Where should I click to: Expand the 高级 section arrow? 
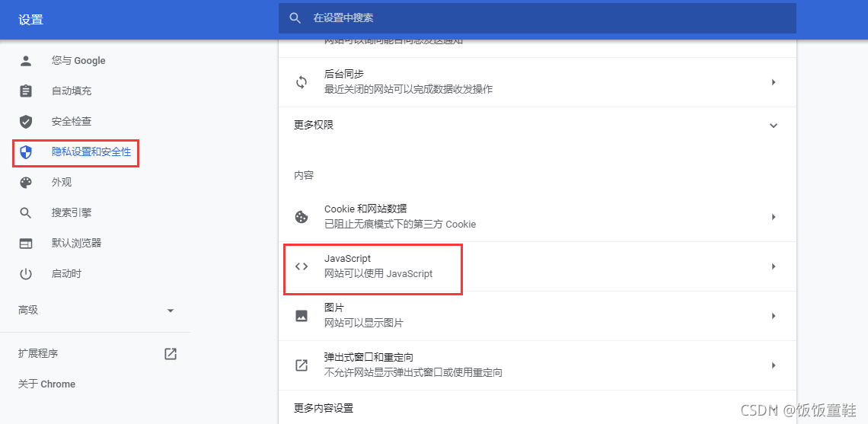171,311
